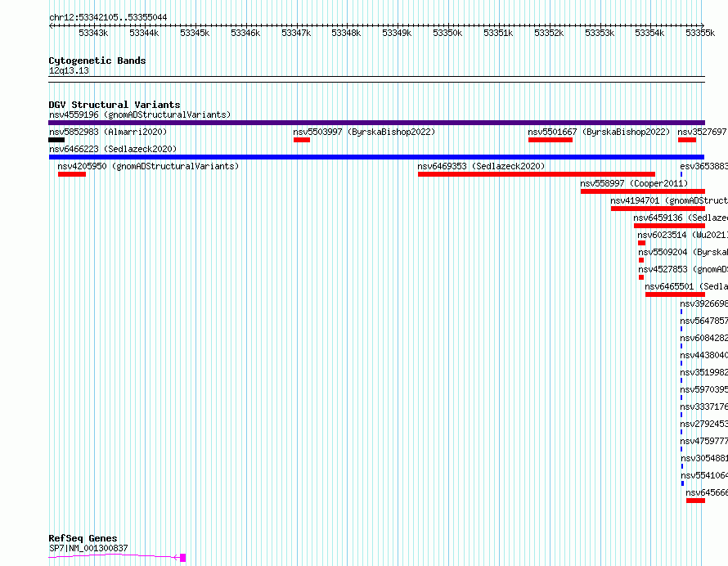Screen dimensions: 728x566
Task: Select the nsv3926698 variant label
Action: point(703,303)
